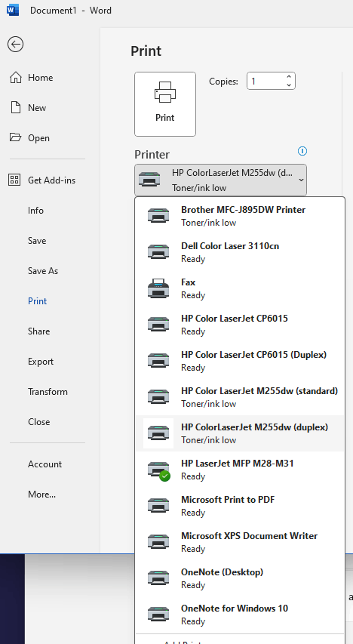Click the back arrow icon
Screen dimensions: 353x644
15,45
